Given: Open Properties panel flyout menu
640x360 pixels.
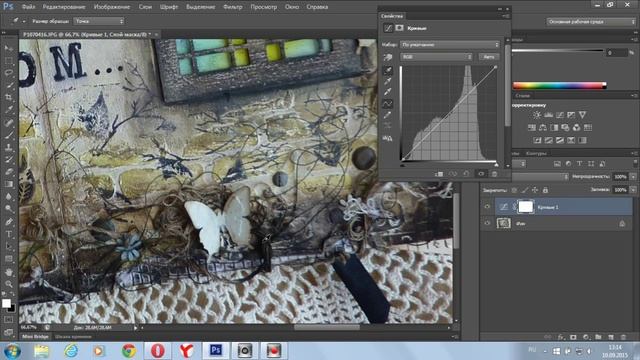Looking at the screenshot, I should coord(506,16).
